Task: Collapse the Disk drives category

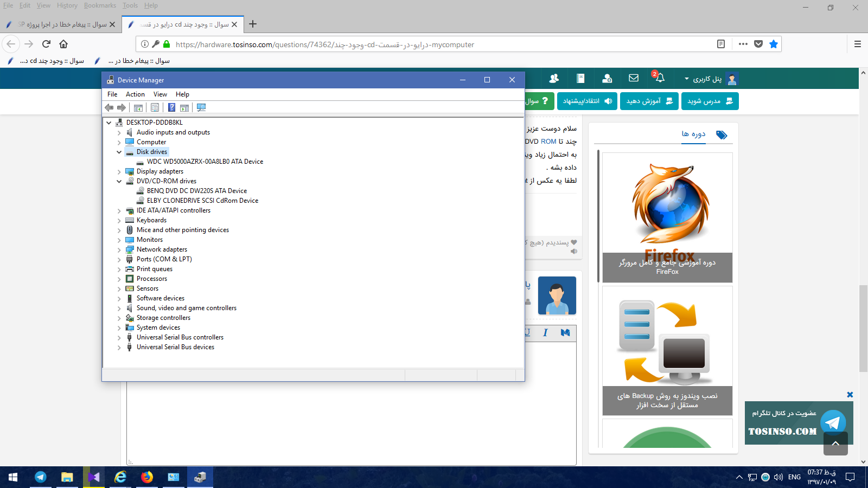Action: pyautogui.click(x=119, y=152)
